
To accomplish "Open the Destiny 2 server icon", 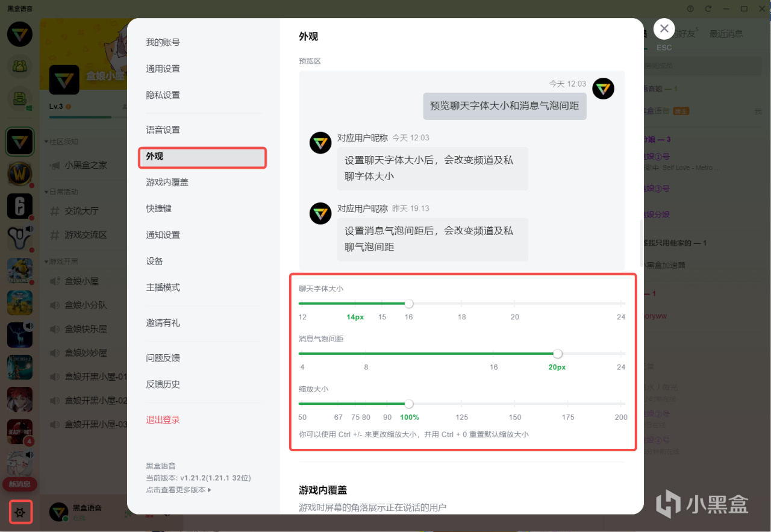I will click(x=20, y=236).
